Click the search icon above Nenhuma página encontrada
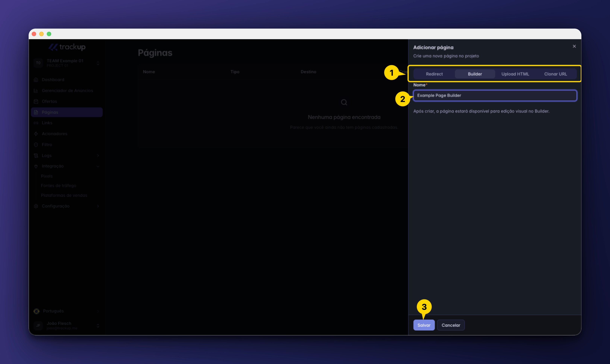Screen dimensions: 610x364 344,102
